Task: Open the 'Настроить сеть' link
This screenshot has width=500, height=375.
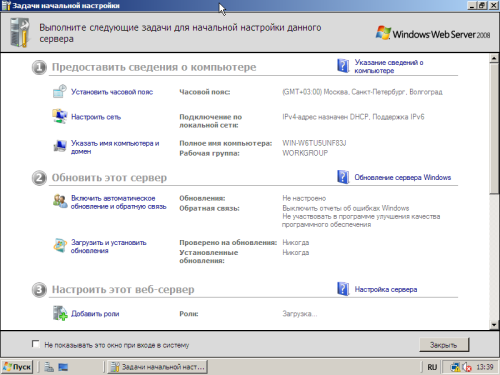Action: tap(96, 117)
